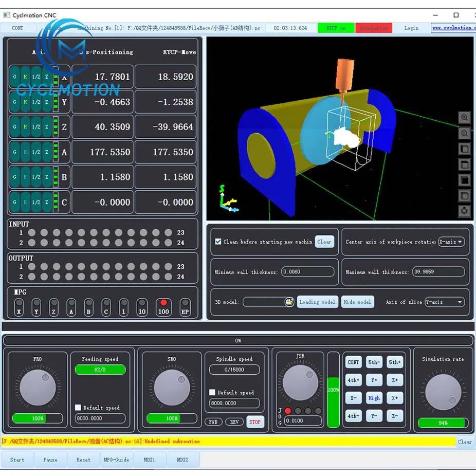Toggle MPG Z axis selector
The height and width of the screenshot is (476, 476).
(x=54, y=307)
